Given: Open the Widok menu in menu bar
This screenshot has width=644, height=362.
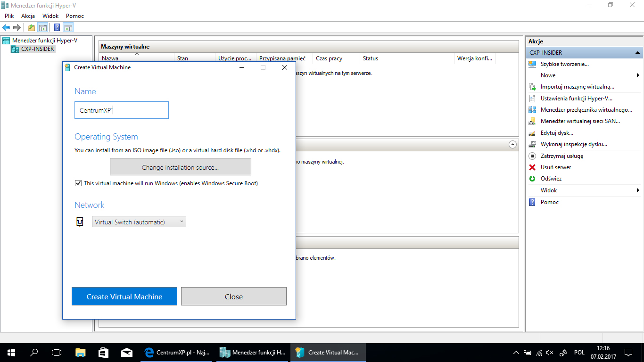Looking at the screenshot, I should [x=50, y=16].
